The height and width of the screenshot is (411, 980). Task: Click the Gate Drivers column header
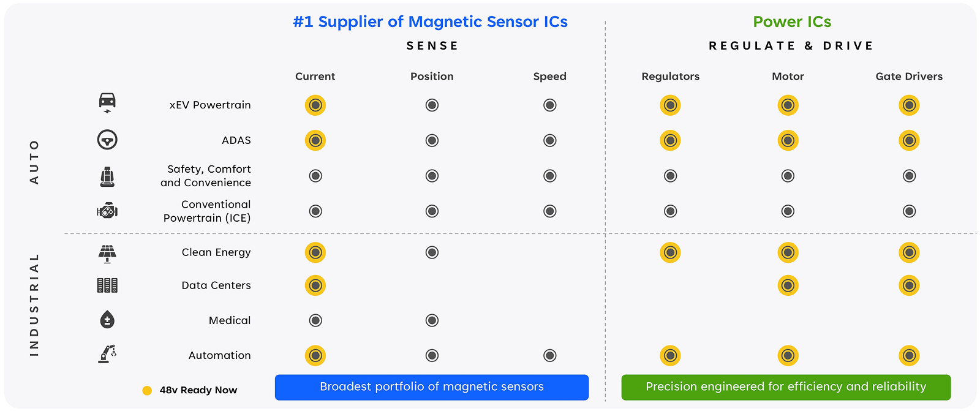[x=909, y=77]
